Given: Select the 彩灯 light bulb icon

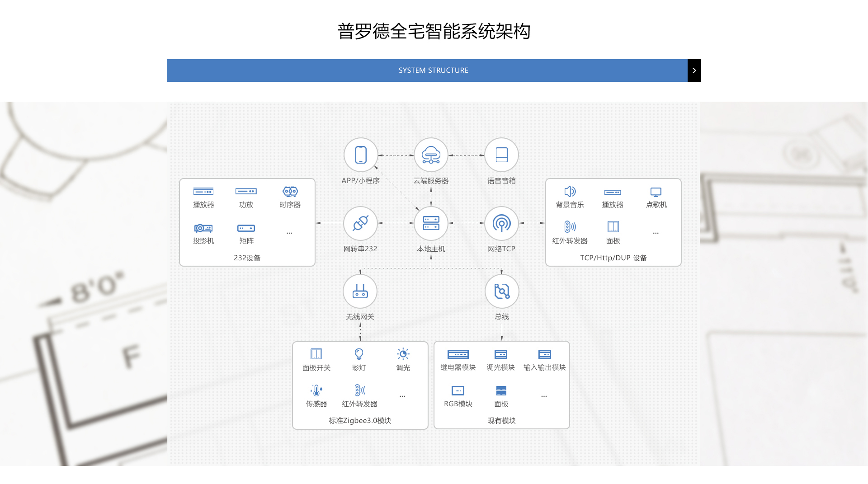Looking at the screenshot, I should coord(359,354).
